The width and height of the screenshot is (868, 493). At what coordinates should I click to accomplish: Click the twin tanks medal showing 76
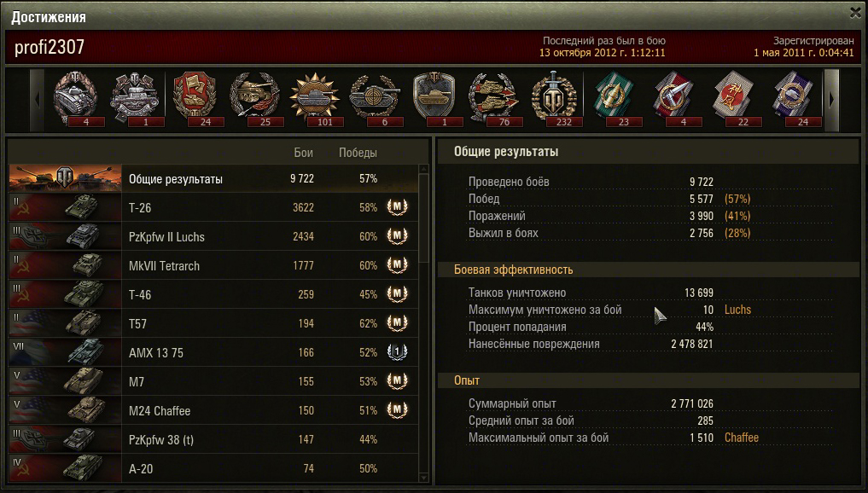pyautogui.click(x=494, y=98)
